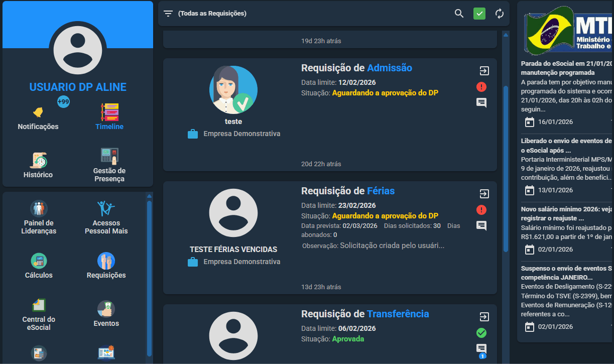This screenshot has width=614, height=364.
Task: Click calendar icon next to 13/01/2026
Action: (x=529, y=190)
